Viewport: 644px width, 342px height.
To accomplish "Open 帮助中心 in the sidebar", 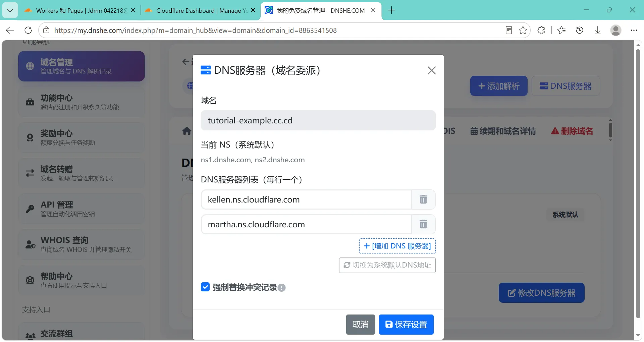I will [82, 280].
